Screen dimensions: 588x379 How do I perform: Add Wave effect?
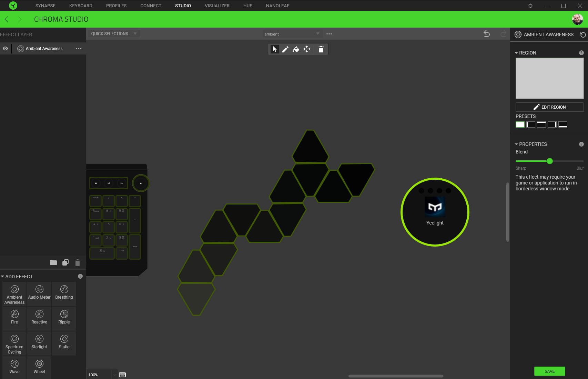pos(14,368)
